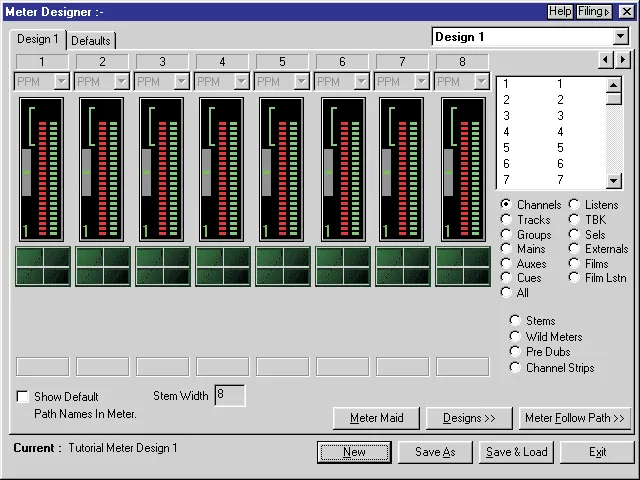Click the Save & Load button
640x480 pixels.
click(516, 452)
